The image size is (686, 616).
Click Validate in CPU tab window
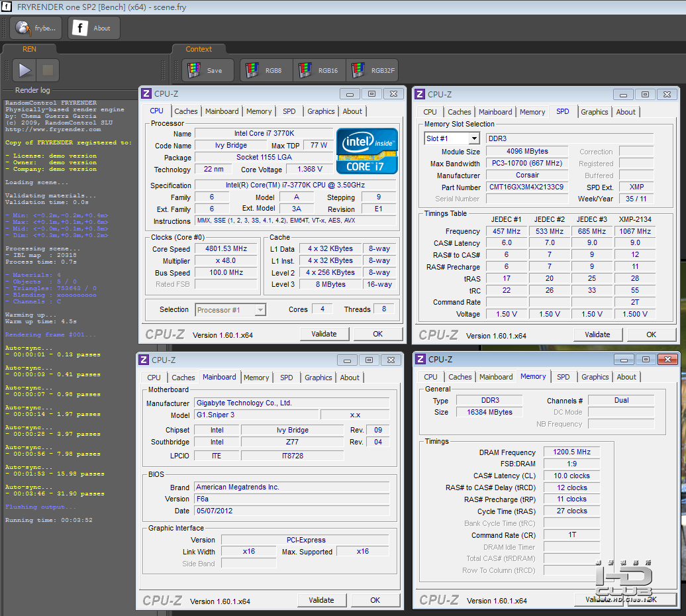point(324,334)
